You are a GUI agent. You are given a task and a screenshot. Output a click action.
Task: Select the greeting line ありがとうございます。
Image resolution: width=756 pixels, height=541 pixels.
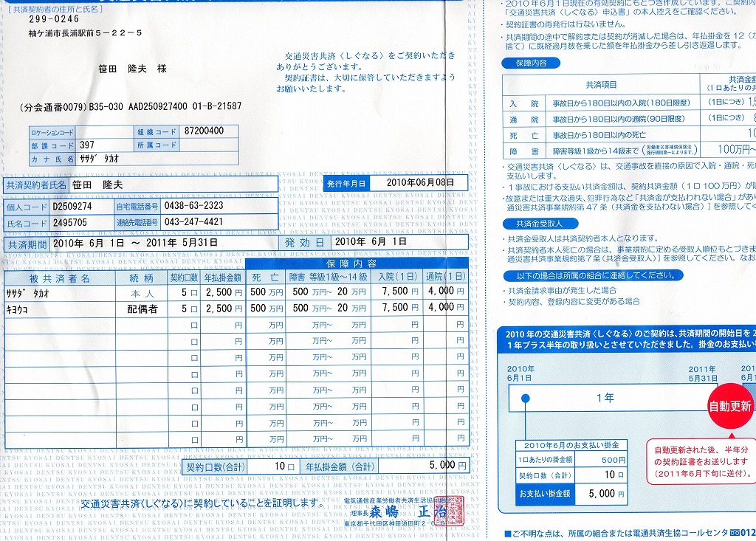click(320, 67)
